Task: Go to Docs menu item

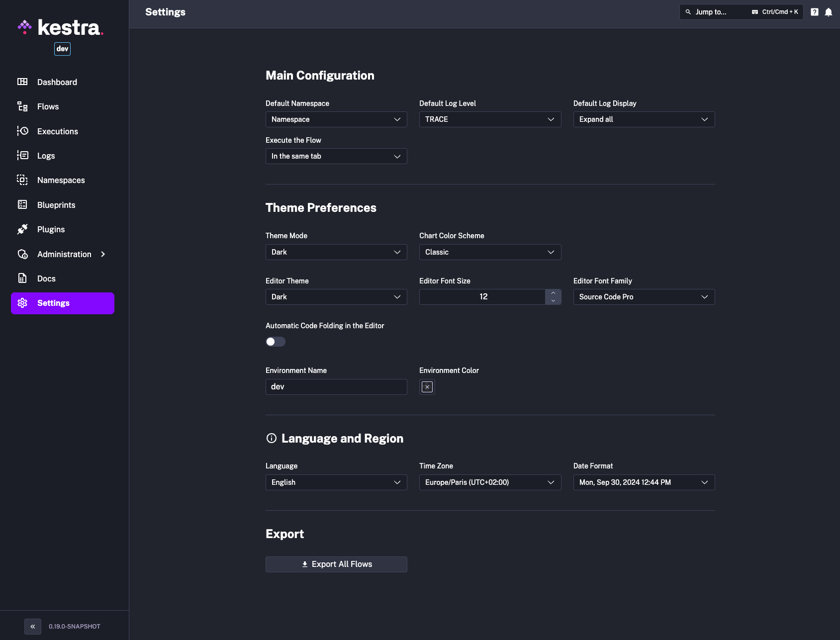Action: pyautogui.click(x=63, y=278)
